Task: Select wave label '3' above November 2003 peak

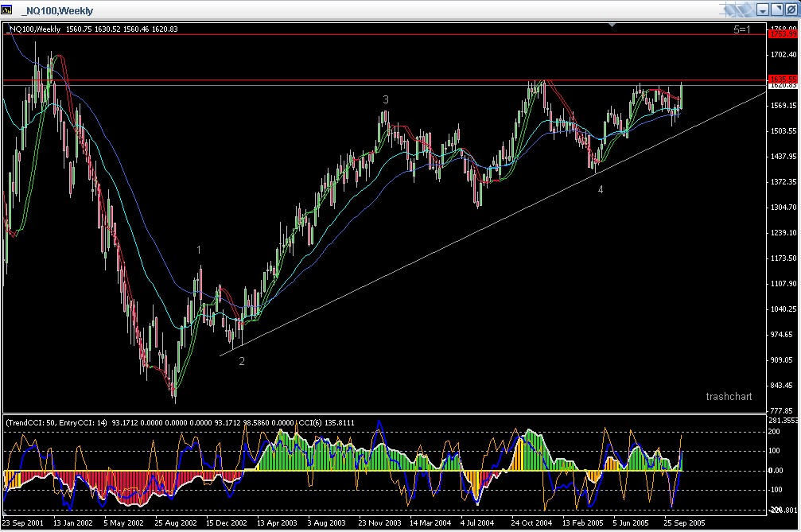Action: pyautogui.click(x=386, y=99)
